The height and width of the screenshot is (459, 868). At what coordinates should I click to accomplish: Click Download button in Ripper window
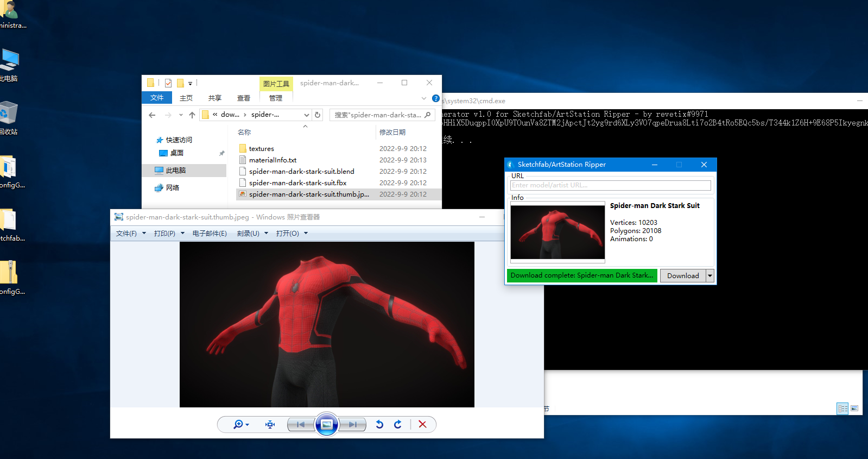(683, 276)
